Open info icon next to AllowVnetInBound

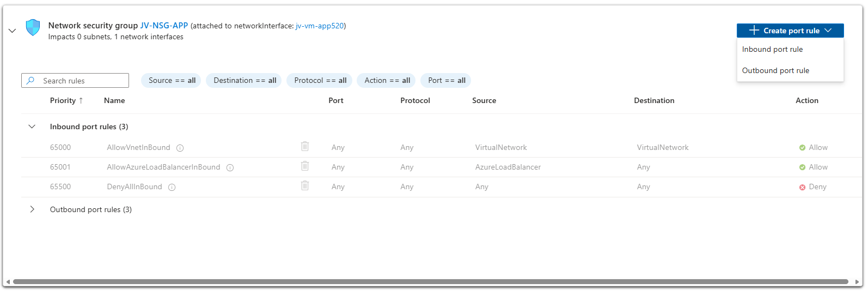[180, 148]
